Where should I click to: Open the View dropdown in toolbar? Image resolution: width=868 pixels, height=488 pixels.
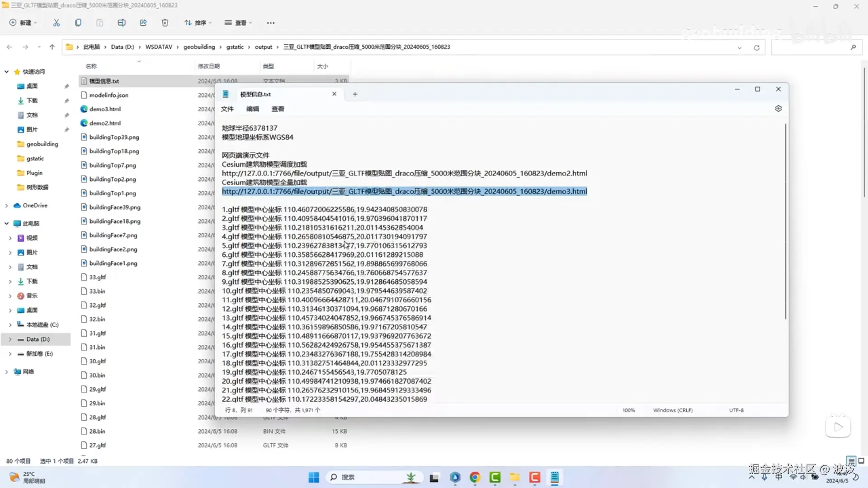point(238,23)
